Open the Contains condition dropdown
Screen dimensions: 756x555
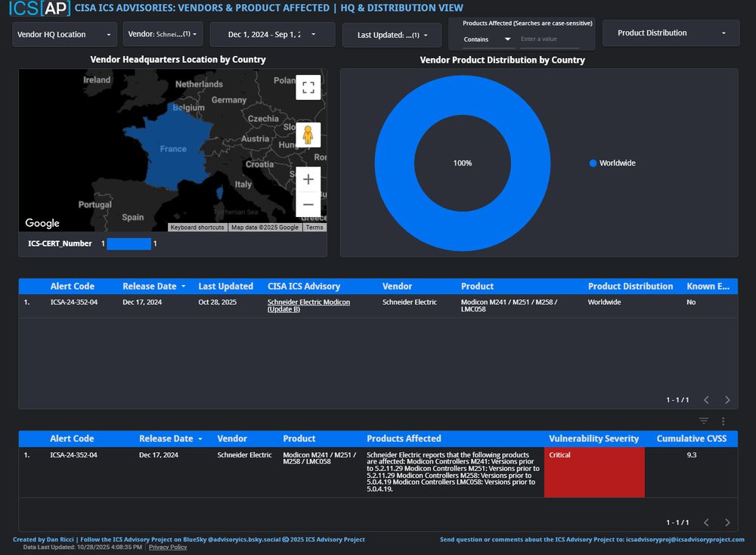pyautogui.click(x=487, y=39)
